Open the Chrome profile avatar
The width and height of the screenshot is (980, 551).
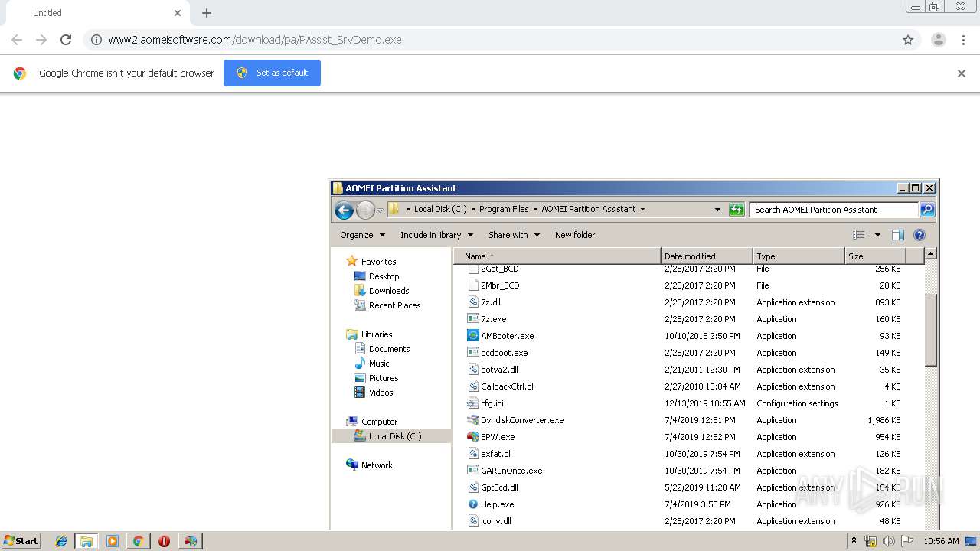(938, 40)
